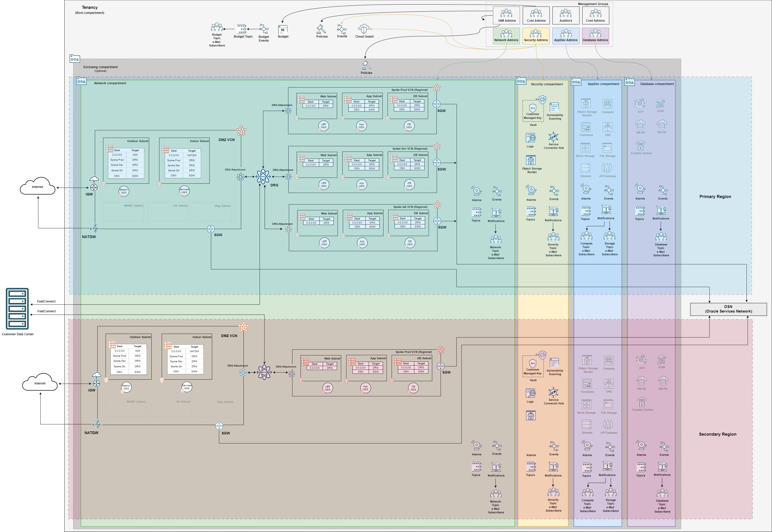Select the Cost Admins group icon
This screenshot has height=532, width=772.
536,13
